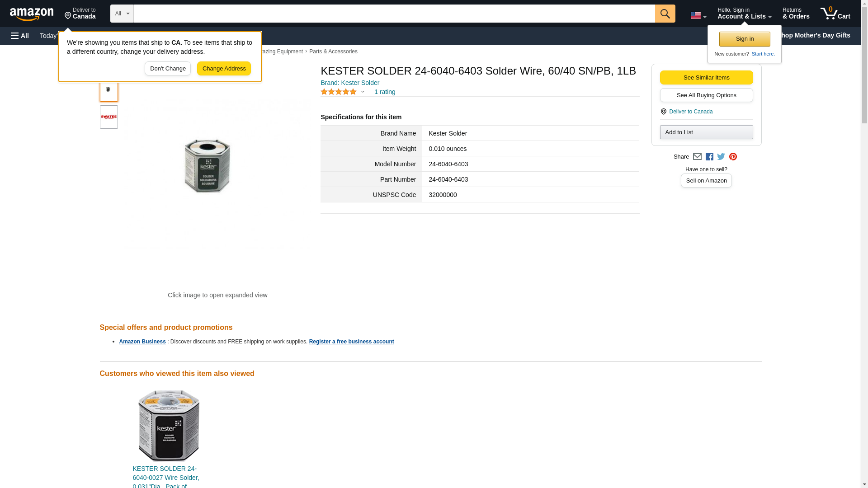The height and width of the screenshot is (488, 868).
Task: Open the search category All dropdown
Action: (x=122, y=14)
